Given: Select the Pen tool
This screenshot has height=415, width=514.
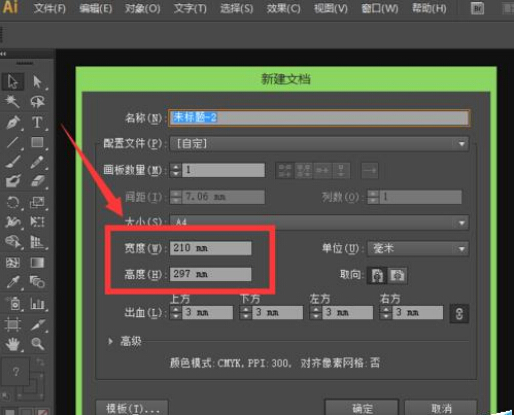Looking at the screenshot, I should [x=13, y=122].
